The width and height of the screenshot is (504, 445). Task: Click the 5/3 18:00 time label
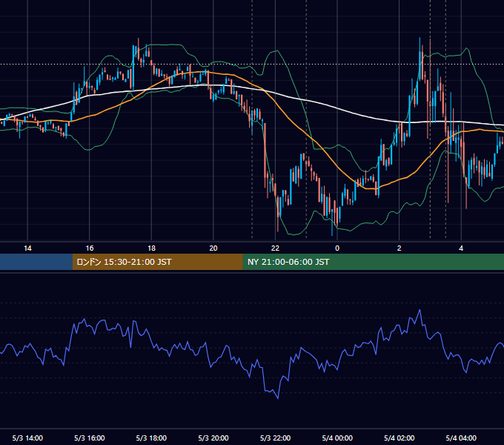coord(151,438)
